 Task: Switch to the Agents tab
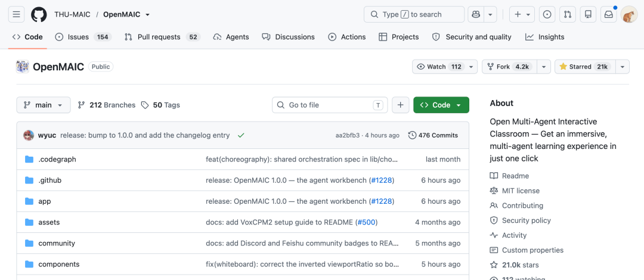[231, 37]
